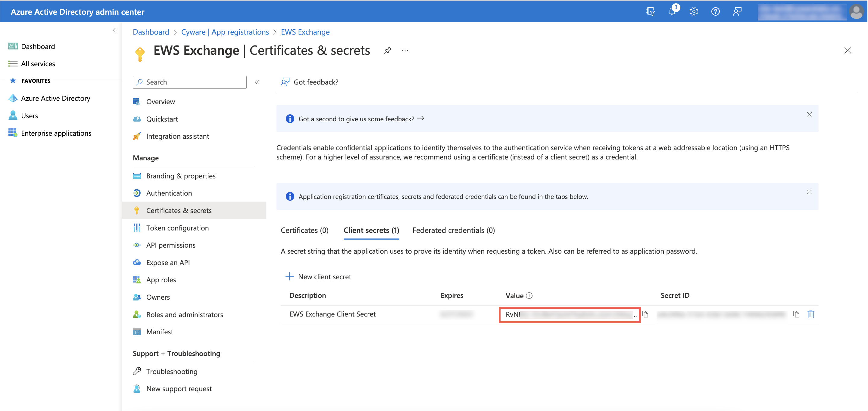Open portal settings gear
Image resolution: width=868 pixels, height=411 pixels.
coord(693,11)
